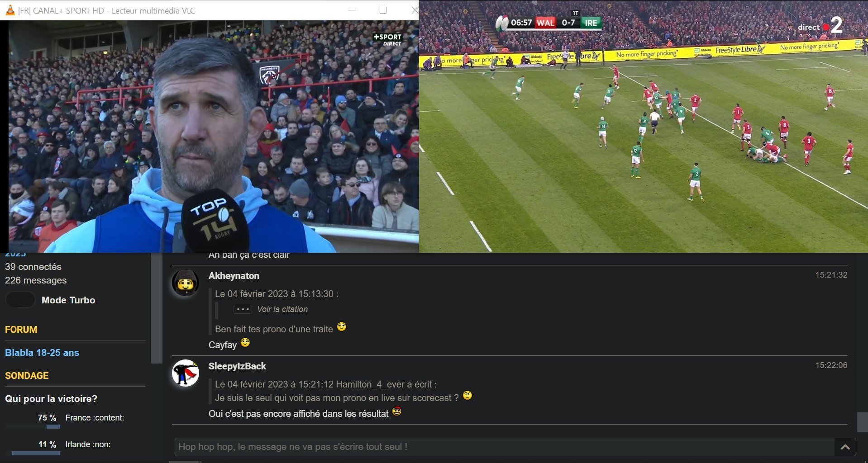Viewport: 868px width, 463px height.
Task: Expand the message box with chevron arrow
Action: (845, 447)
